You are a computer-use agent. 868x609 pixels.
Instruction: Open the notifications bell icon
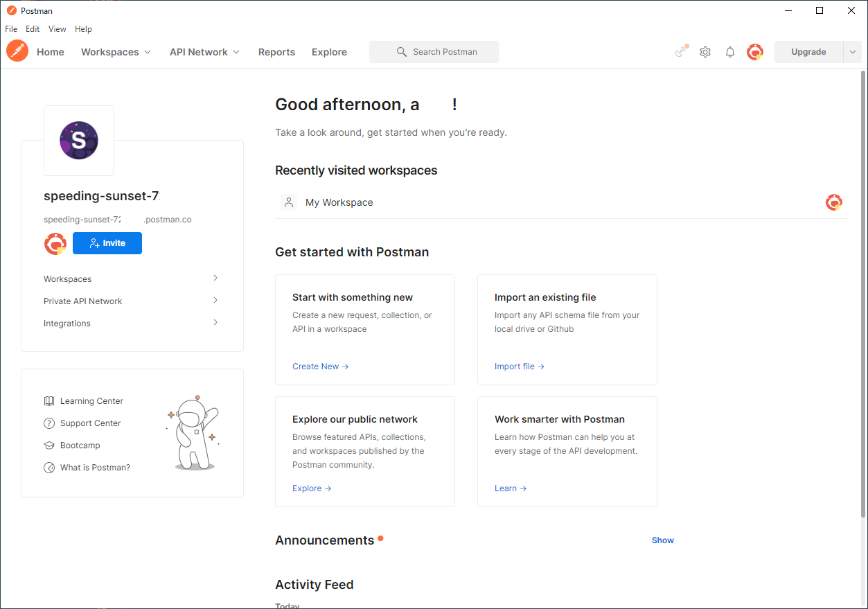tap(730, 52)
